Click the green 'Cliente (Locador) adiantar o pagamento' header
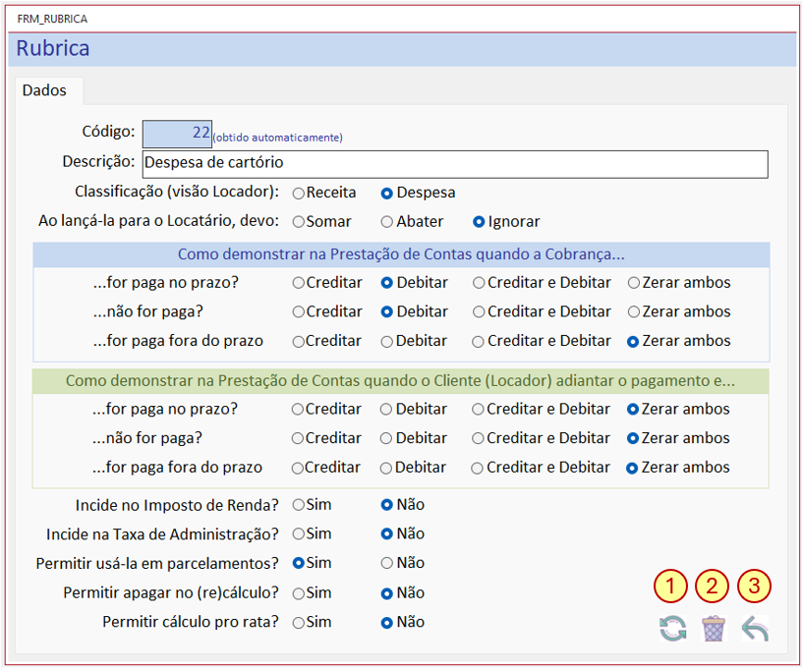The width and height of the screenshot is (803, 672). (x=400, y=381)
